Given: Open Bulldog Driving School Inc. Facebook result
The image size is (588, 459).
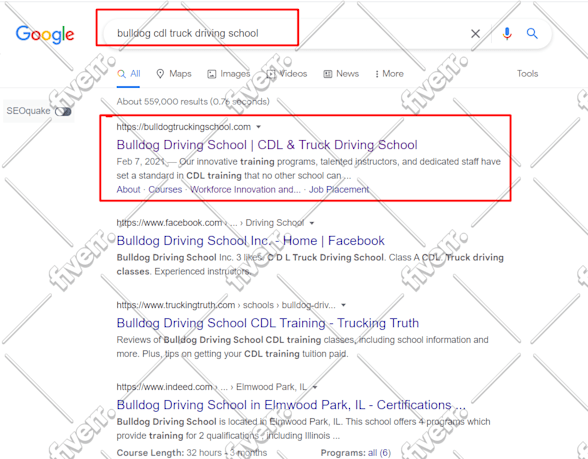Looking at the screenshot, I should pyautogui.click(x=250, y=241).
